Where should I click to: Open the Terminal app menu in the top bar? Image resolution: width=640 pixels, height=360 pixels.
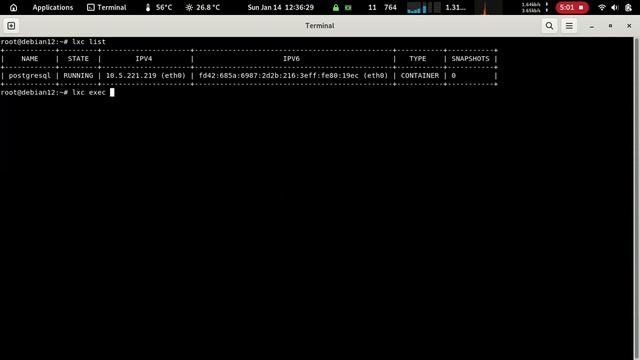(x=107, y=7)
